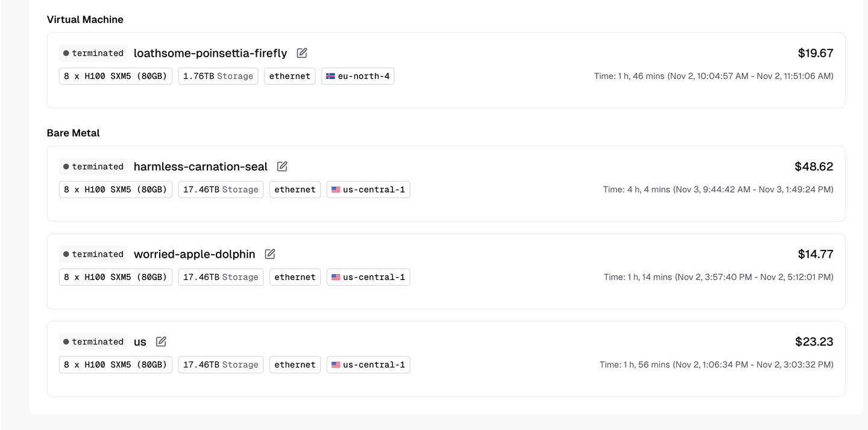The height and width of the screenshot is (430, 868).
Task: Click 8 x H100 SXM5 tag on harmless-carnation-seal
Action: click(116, 190)
